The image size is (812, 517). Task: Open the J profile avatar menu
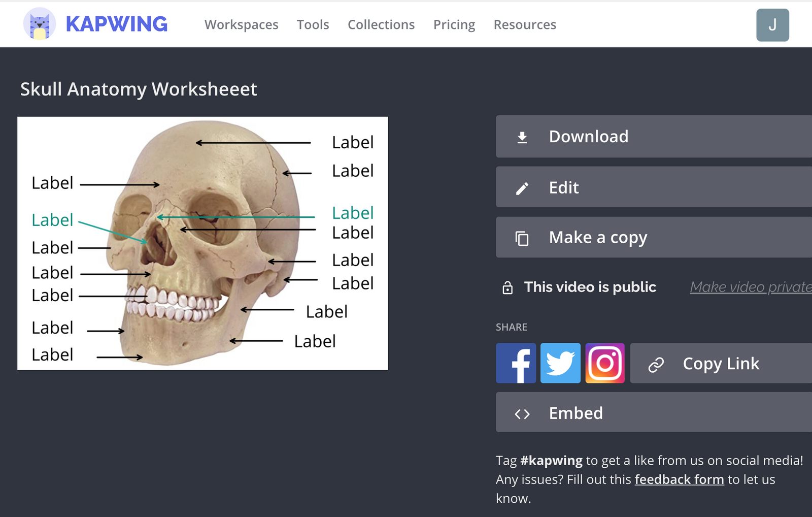click(x=772, y=24)
